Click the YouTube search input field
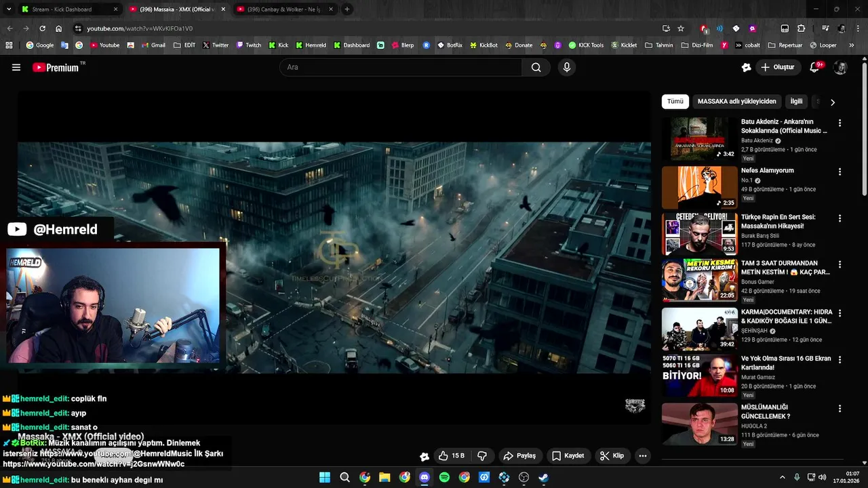Viewport: 868px width, 488px height. click(x=401, y=67)
